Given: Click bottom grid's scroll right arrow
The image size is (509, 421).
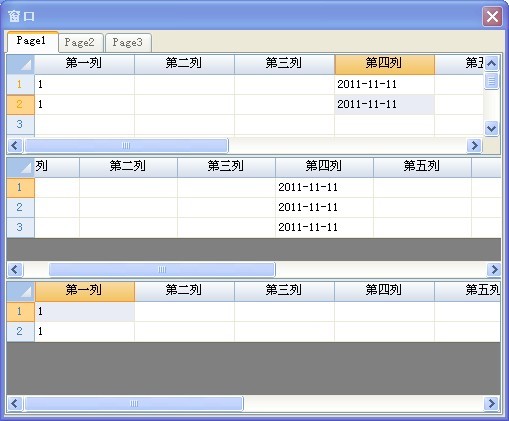Looking at the screenshot, I should [x=492, y=403].
